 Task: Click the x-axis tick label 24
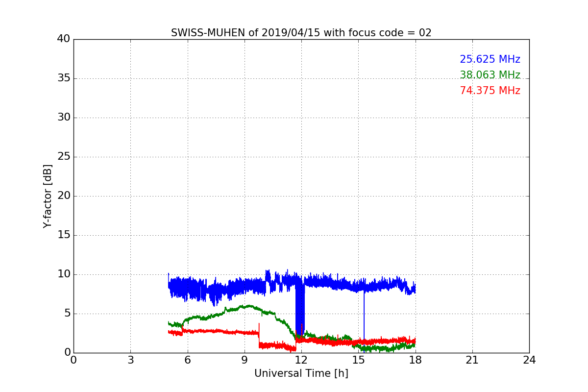529,360
